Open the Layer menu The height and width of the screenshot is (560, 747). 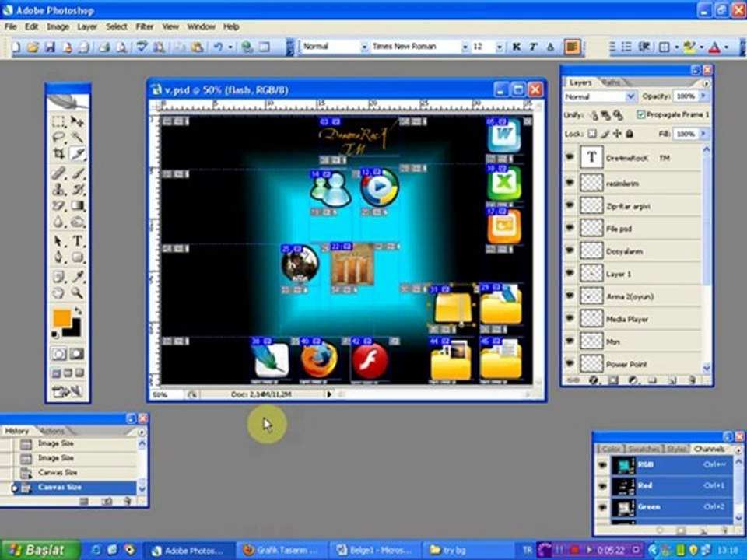[x=87, y=26]
